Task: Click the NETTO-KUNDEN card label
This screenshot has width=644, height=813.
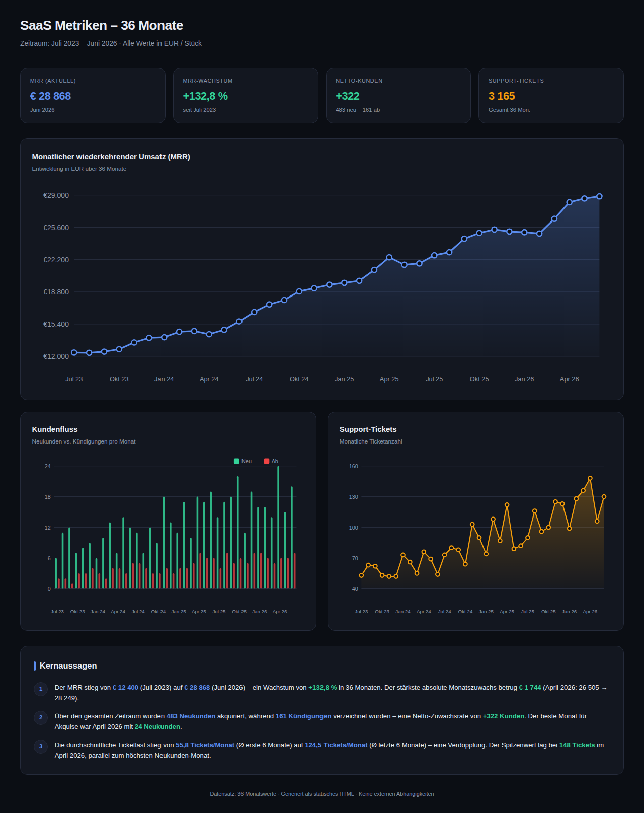Action: coord(359,81)
